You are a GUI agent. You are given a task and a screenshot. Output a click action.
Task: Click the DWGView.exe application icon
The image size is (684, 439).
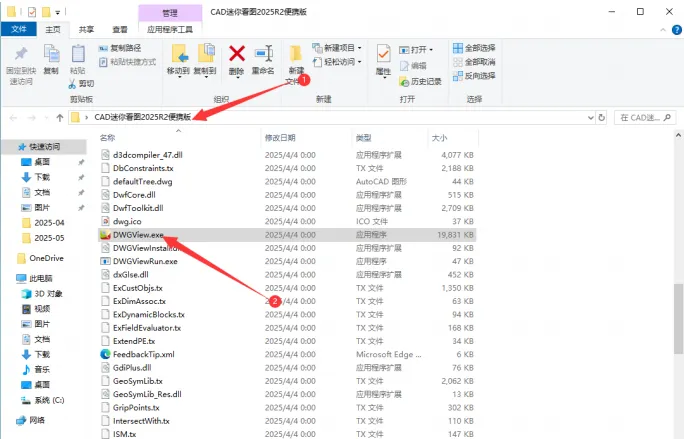tap(105, 235)
